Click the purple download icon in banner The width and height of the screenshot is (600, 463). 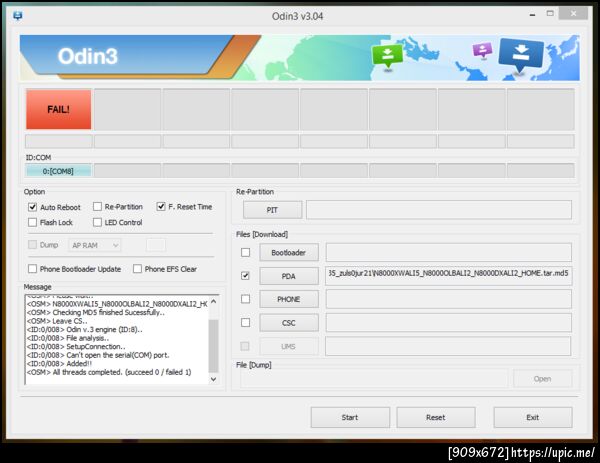click(x=482, y=50)
